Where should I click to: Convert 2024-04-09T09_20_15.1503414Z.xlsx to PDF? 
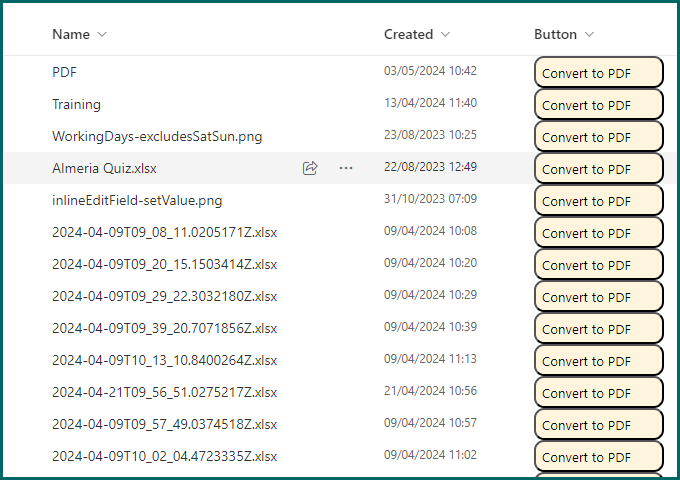pyautogui.click(x=598, y=265)
